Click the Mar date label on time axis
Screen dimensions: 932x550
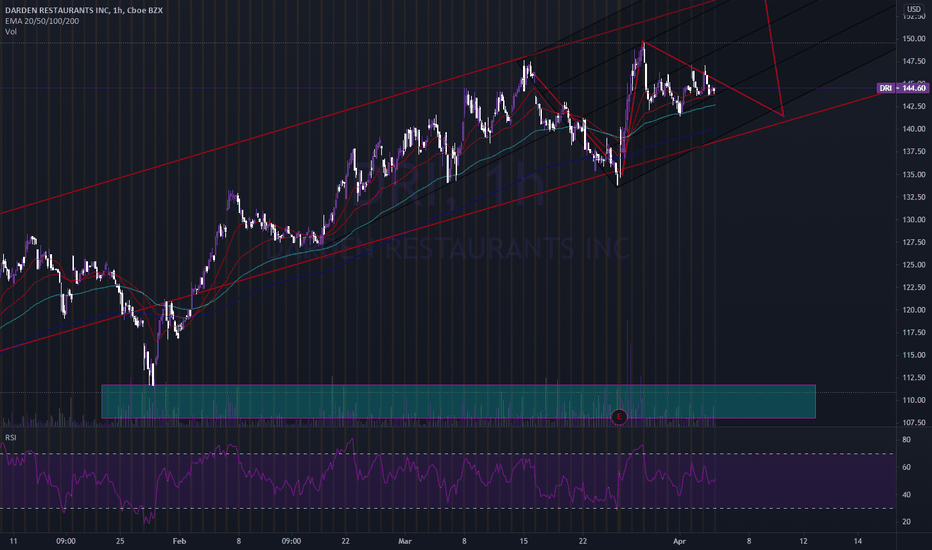(405, 541)
